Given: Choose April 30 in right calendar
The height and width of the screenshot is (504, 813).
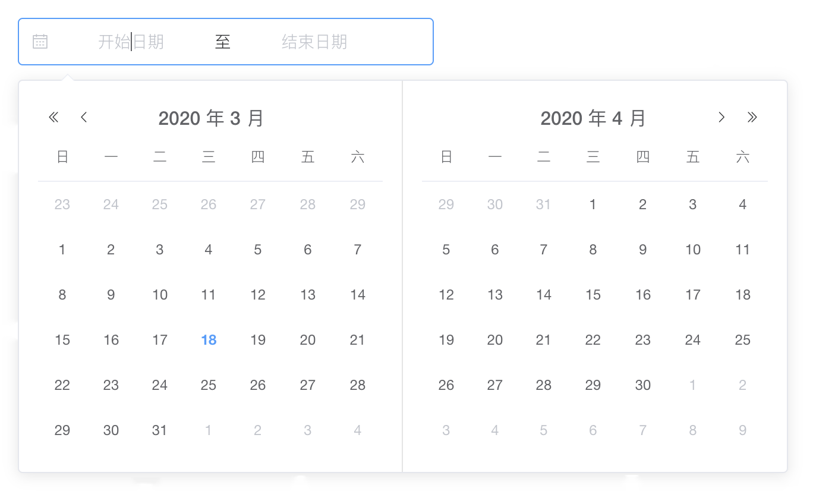Looking at the screenshot, I should coord(642,385).
